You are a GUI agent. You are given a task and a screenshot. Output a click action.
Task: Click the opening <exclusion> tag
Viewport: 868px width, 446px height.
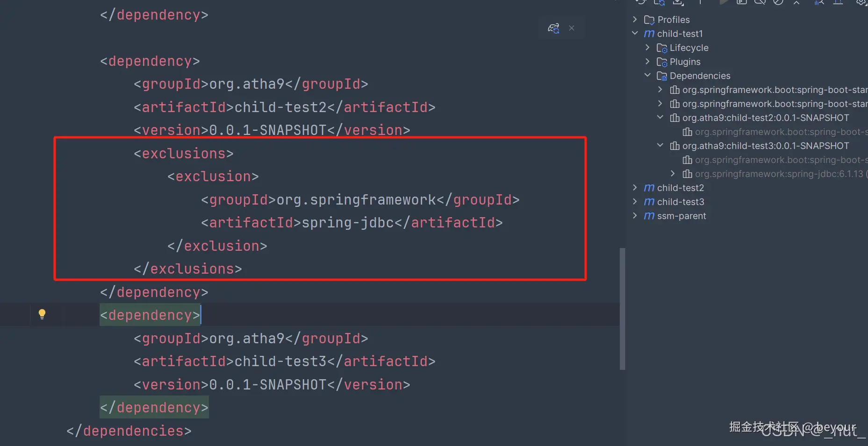click(213, 177)
